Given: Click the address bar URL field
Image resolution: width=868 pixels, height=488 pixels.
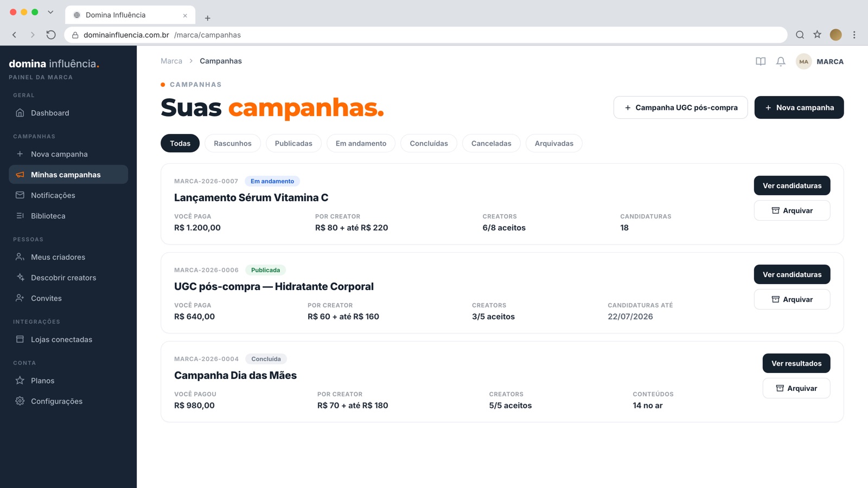Looking at the screenshot, I should coord(426,35).
